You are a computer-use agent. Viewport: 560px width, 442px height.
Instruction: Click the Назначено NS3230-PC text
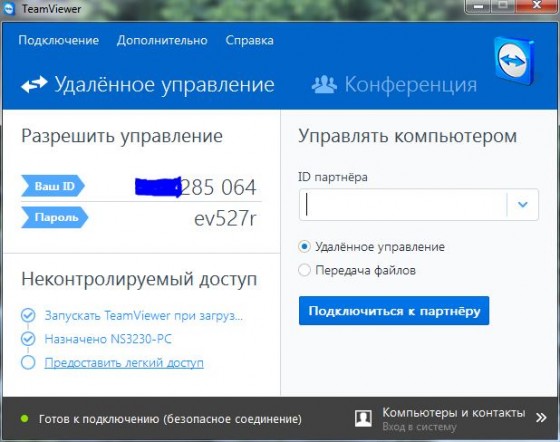pyautogui.click(x=108, y=339)
